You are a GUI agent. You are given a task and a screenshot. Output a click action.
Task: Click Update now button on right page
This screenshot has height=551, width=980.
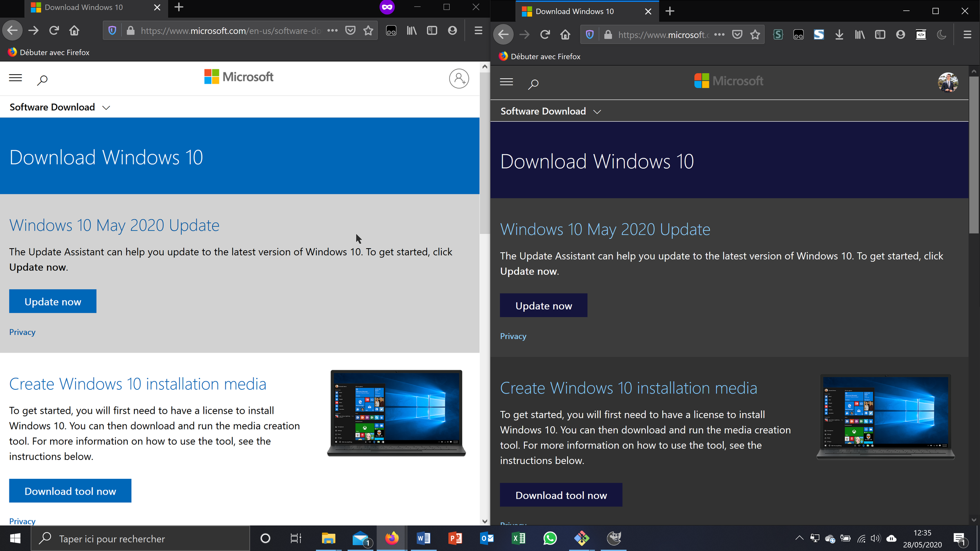543,306
